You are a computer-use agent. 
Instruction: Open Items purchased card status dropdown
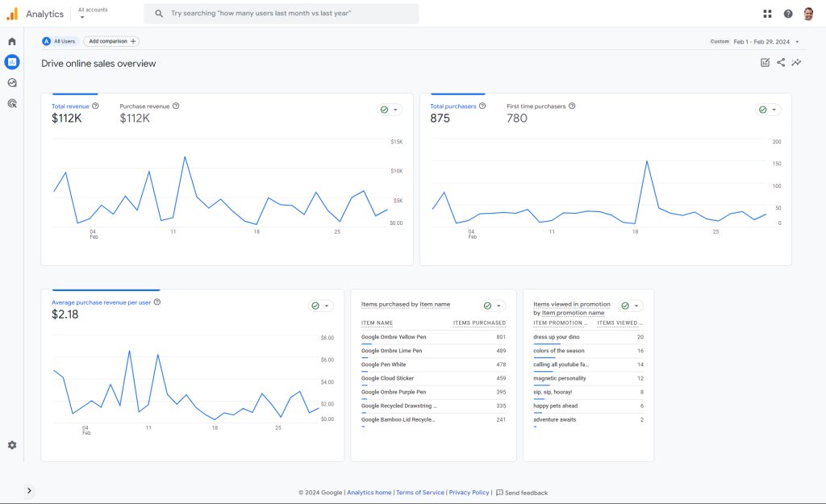click(x=493, y=306)
